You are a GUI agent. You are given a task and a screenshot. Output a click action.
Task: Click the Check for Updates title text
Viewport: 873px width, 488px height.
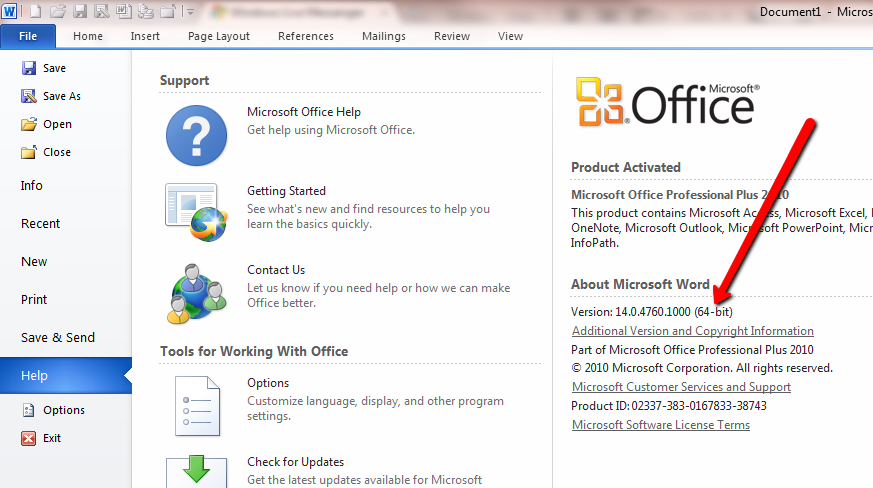[296, 462]
